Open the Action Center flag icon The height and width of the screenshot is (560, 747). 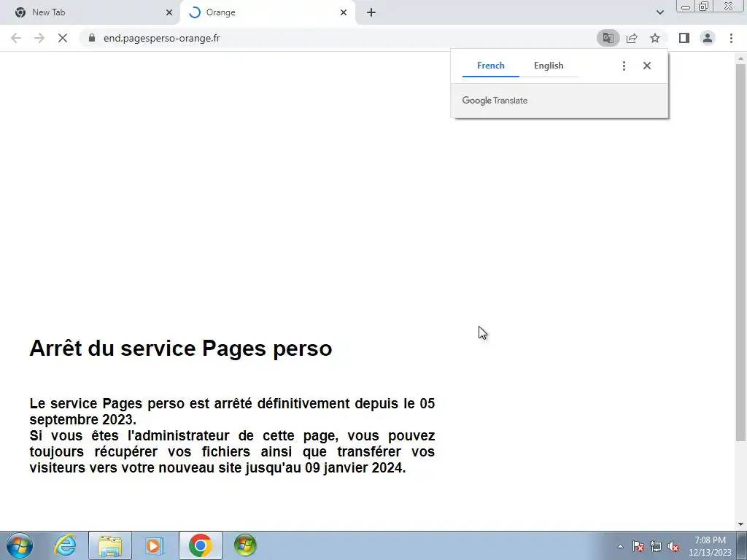(638, 547)
